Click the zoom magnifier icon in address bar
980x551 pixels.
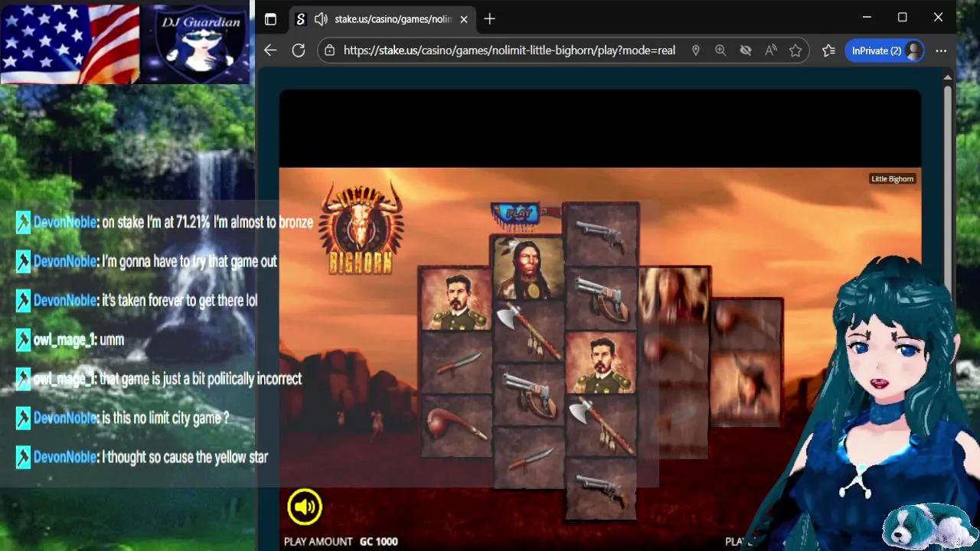pos(720,51)
